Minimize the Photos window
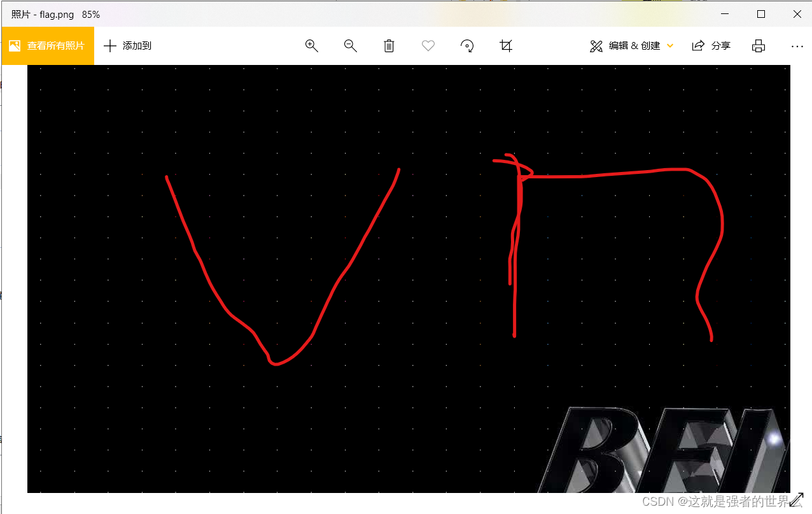This screenshot has height=514, width=812. [x=725, y=14]
